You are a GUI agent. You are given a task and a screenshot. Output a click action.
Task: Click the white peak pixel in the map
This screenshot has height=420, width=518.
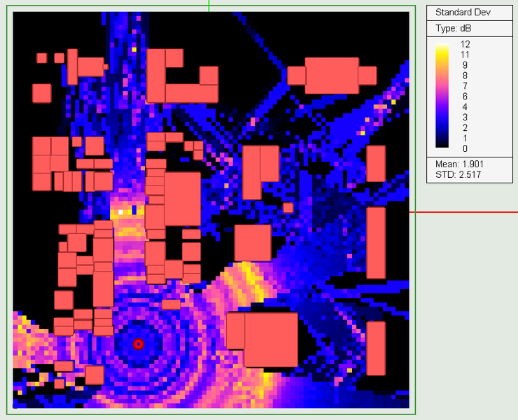click(x=121, y=212)
